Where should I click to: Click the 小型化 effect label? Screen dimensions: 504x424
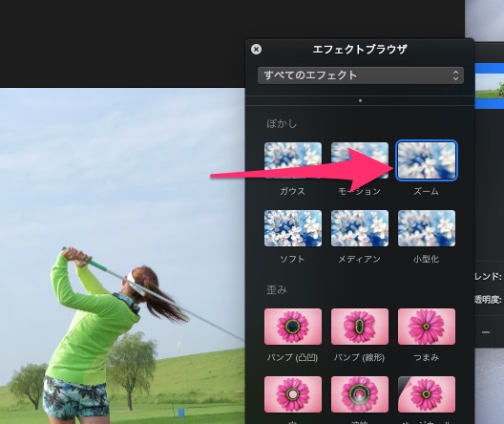click(x=427, y=259)
